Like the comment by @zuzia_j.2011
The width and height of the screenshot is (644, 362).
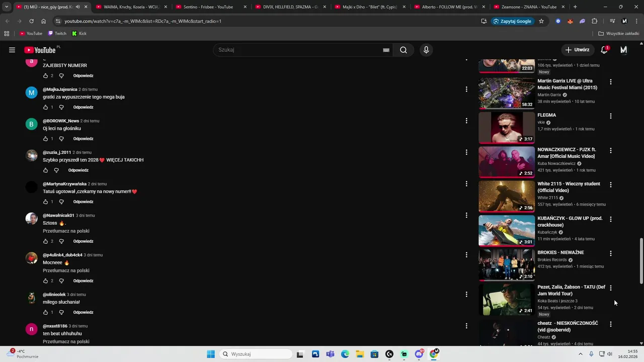45,170
